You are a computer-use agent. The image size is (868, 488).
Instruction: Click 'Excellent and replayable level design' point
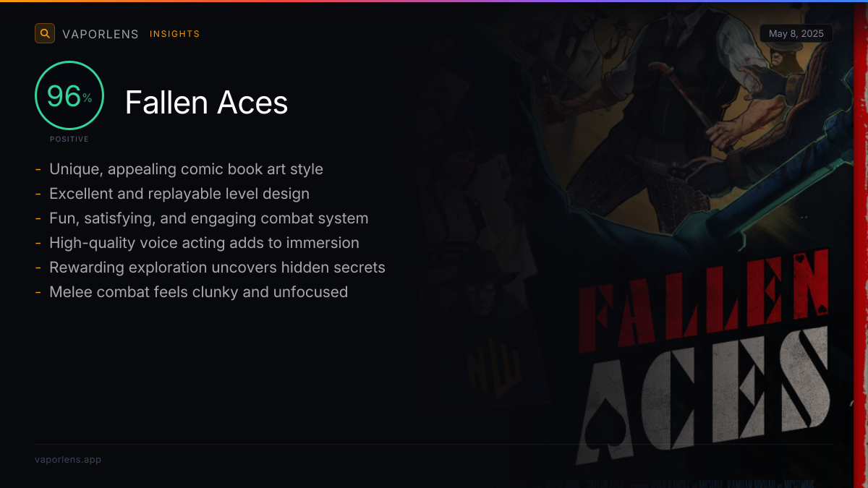(x=179, y=194)
